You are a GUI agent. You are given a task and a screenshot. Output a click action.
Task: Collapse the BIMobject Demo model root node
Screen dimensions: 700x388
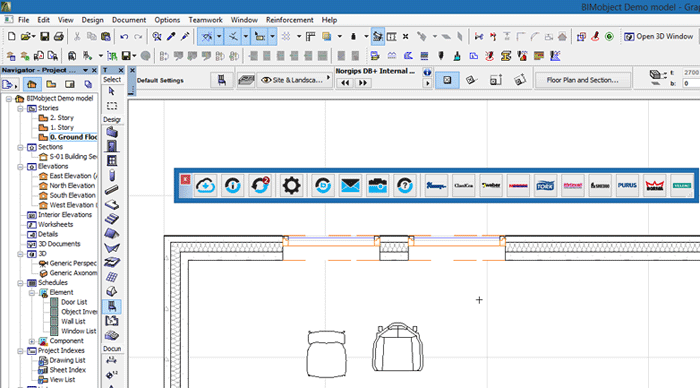pyautogui.click(x=8, y=99)
